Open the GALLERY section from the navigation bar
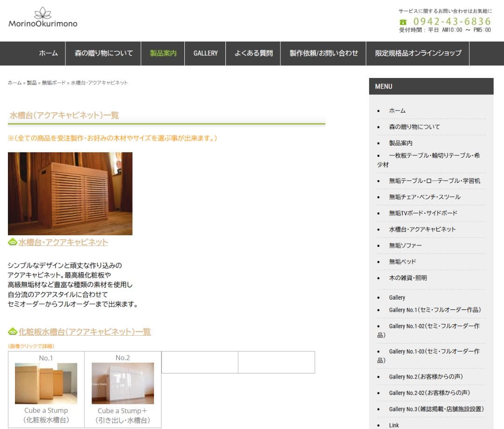This screenshot has height=429, width=504. point(205,53)
